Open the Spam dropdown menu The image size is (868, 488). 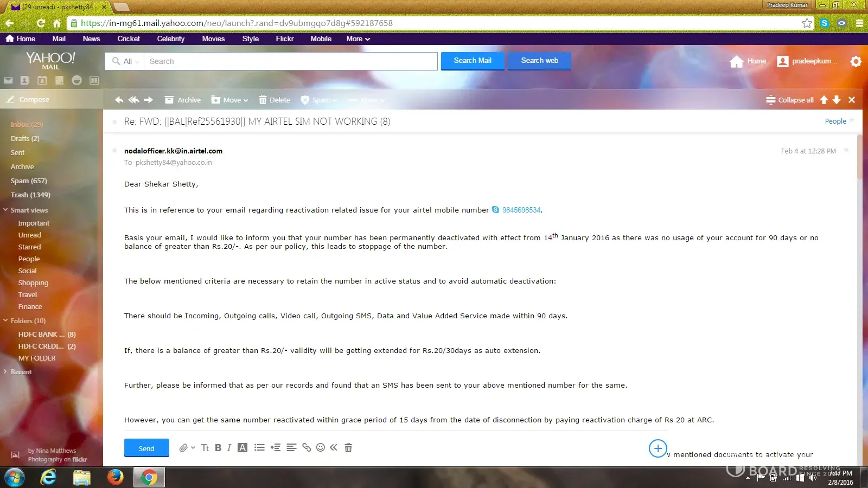[319, 100]
